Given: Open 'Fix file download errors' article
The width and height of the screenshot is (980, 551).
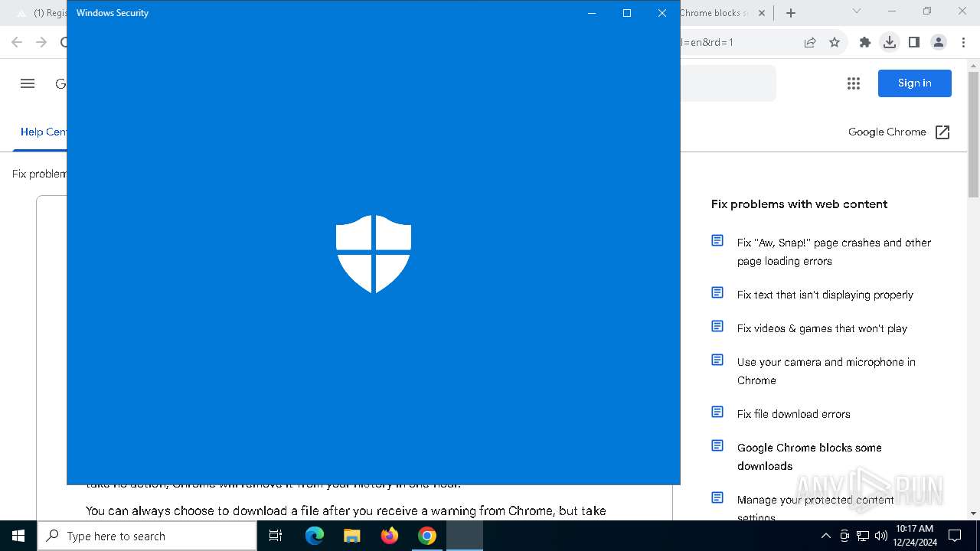Looking at the screenshot, I should pyautogui.click(x=794, y=414).
